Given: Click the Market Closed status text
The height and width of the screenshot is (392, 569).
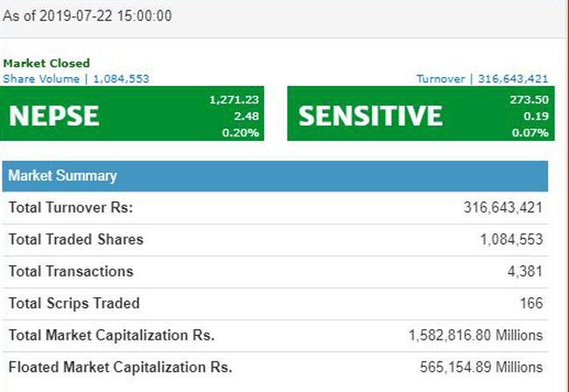Looking at the screenshot, I should pos(46,64).
